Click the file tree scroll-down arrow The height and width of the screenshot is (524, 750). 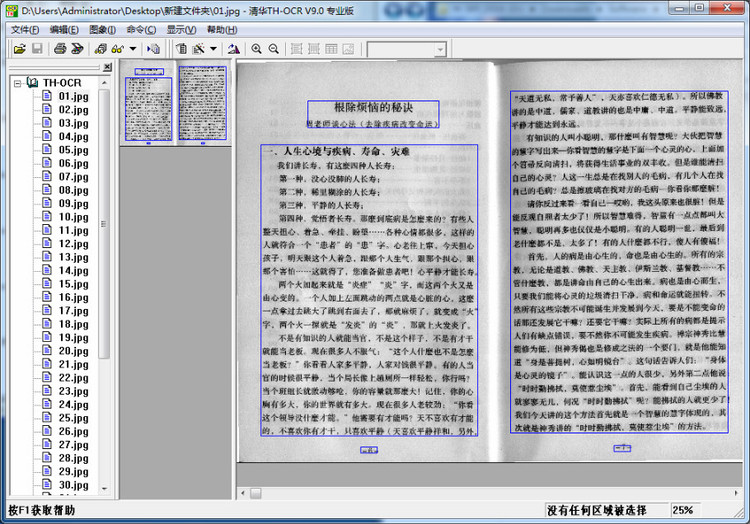[104, 489]
